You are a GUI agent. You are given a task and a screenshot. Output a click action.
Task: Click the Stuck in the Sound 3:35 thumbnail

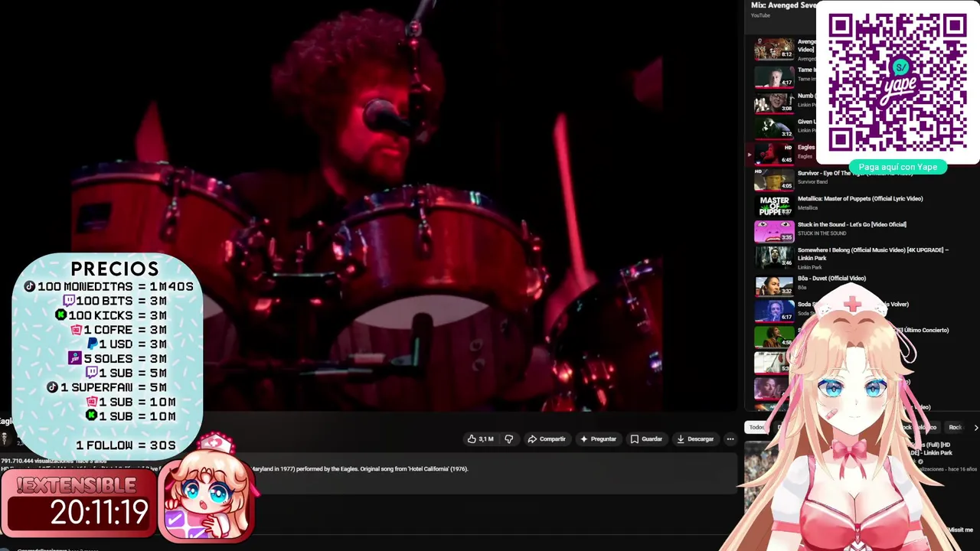click(774, 231)
